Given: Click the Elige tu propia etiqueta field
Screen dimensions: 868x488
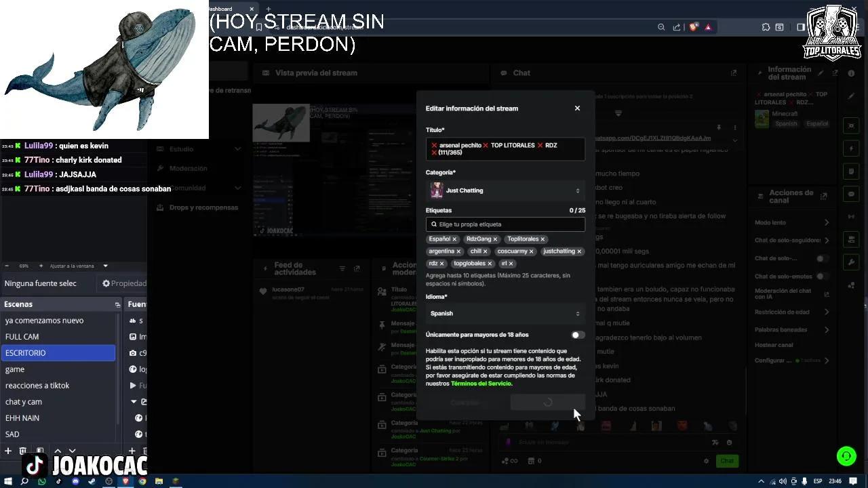Looking at the screenshot, I should click(505, 224).
